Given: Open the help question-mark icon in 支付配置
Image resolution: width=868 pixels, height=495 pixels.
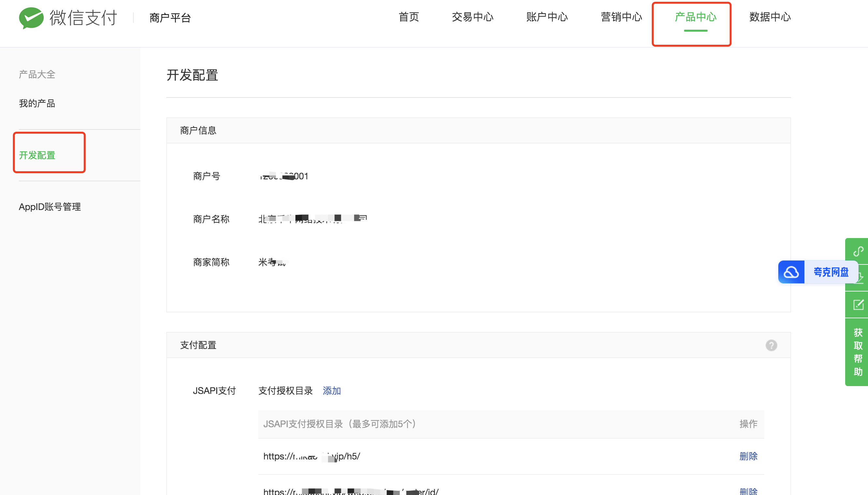Looking at the screenshot, I should pos(771,345).
